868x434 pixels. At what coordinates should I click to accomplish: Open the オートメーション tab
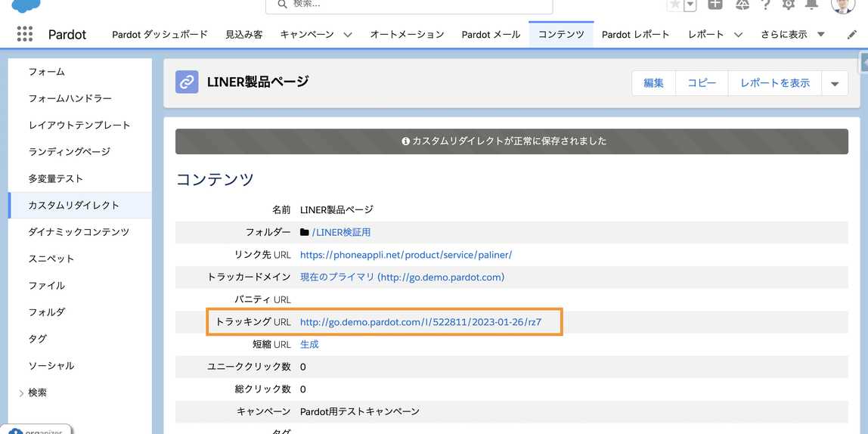point(407,34)
